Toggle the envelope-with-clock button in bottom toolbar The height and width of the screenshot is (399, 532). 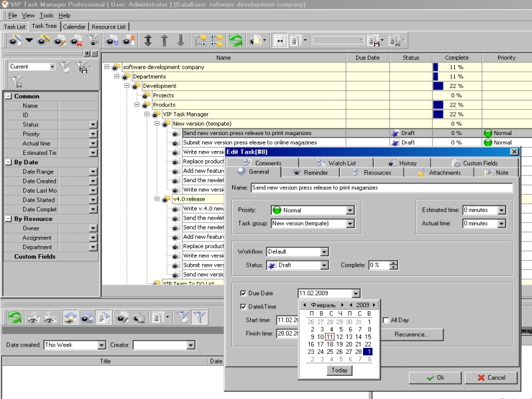(86, 318)
